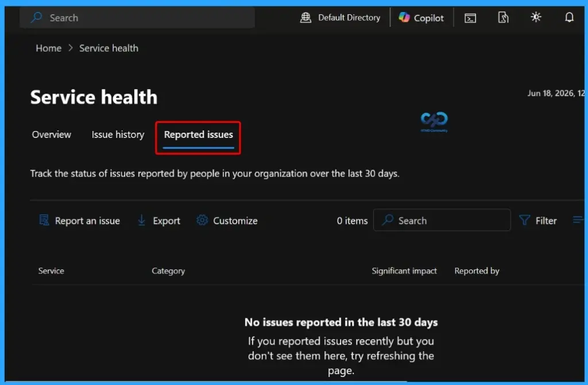Click Report an issue button
This screenshot has height=385, width=588.
pos(79,221)
